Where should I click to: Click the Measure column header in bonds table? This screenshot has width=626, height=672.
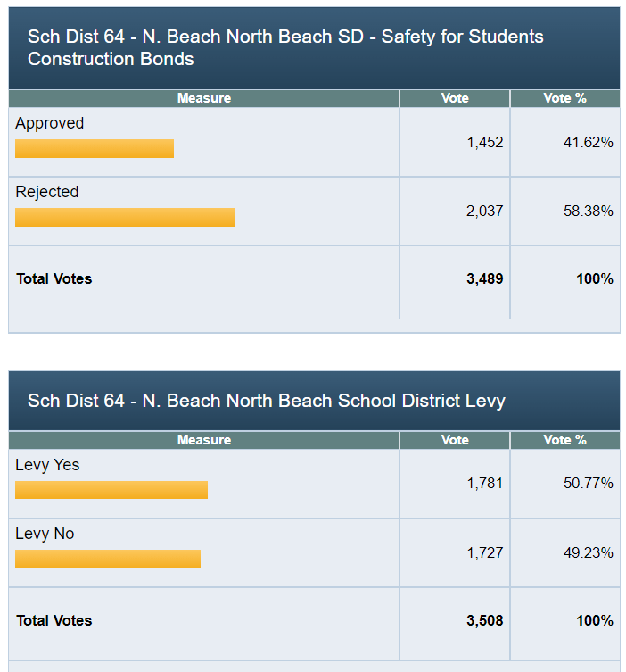coord(204,98)
